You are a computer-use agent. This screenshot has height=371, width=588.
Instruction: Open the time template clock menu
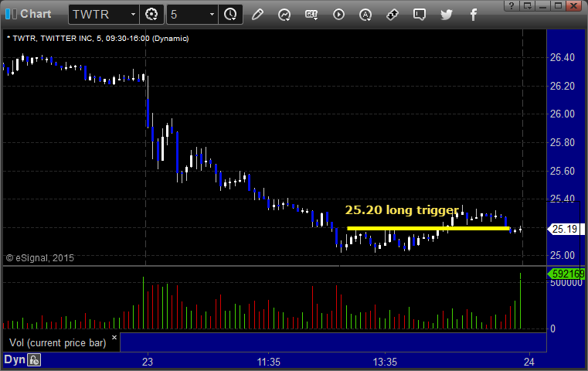pyautogui.click(x=230, y=15)
